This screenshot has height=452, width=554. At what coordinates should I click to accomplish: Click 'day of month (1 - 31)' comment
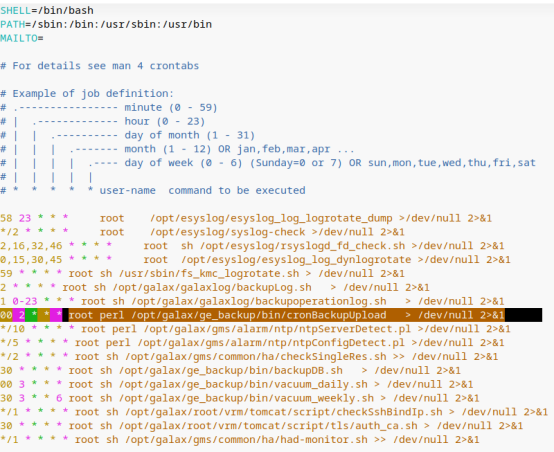click(189, 135)
